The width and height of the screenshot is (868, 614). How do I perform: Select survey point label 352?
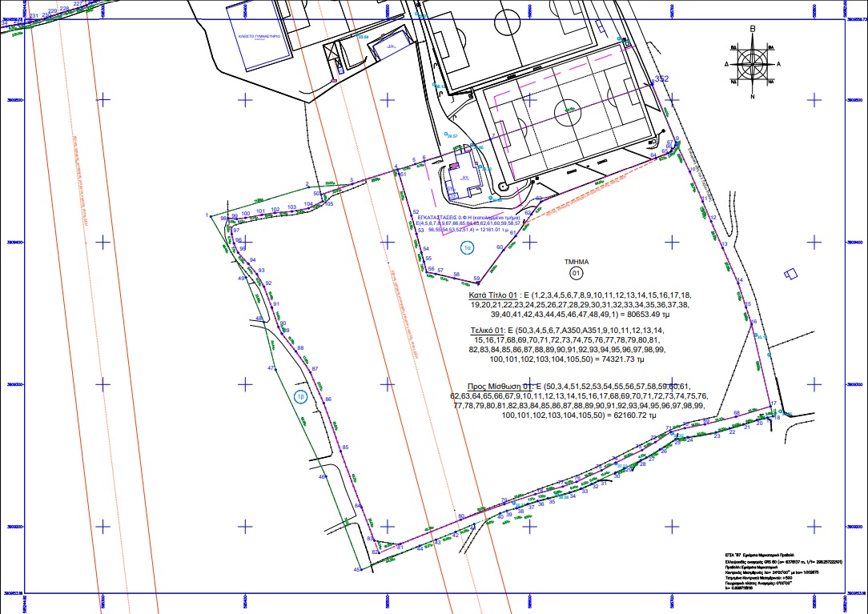661,79
